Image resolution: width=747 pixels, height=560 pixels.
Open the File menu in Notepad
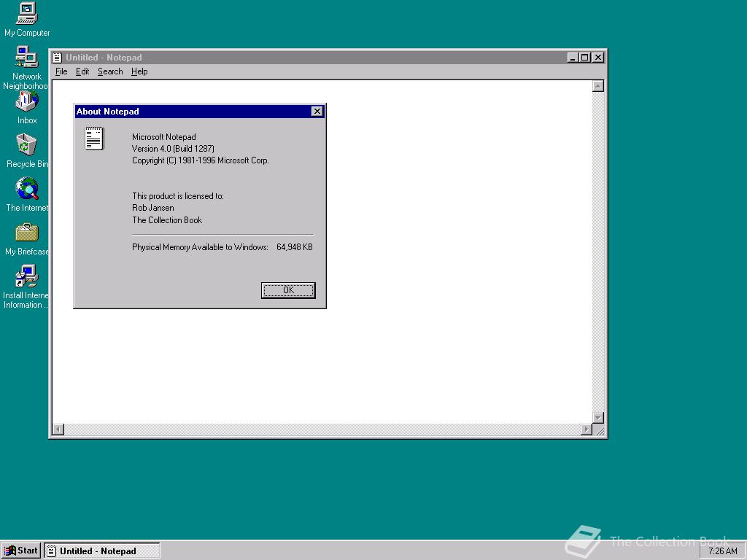click(x=61, y=71)
